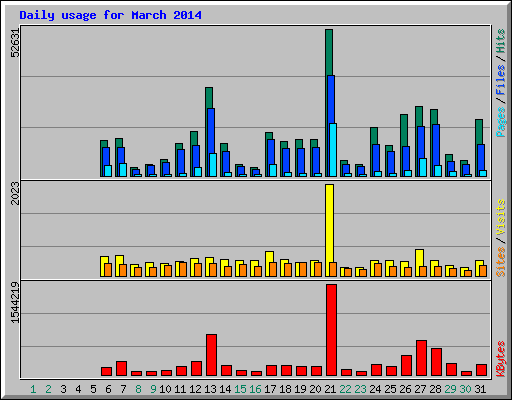This screenshot has height=400, width=512.
Task: Click the "Daily usage for March 2014" title
Action: (x=110, y=15)
